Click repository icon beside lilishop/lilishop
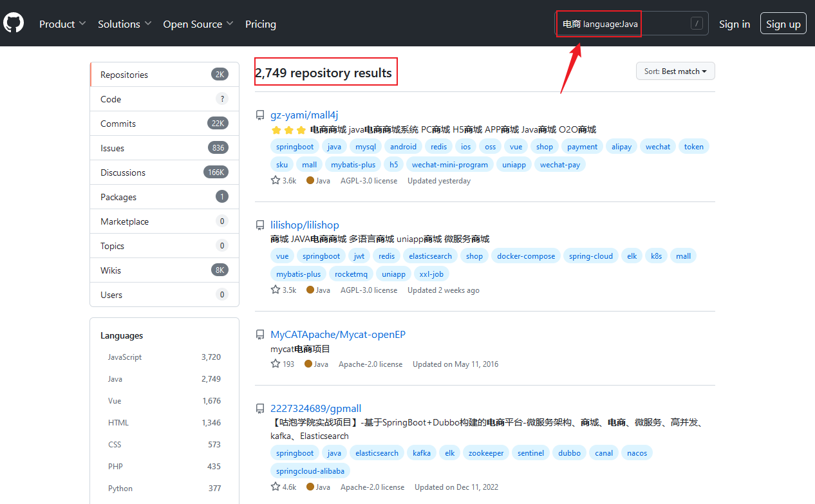The image size is (815, 504). 260,225
